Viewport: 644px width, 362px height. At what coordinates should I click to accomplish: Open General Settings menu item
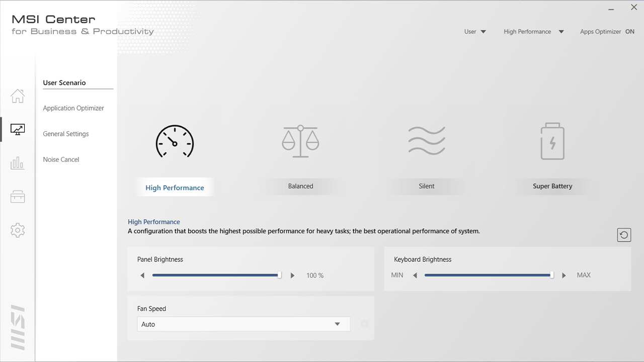66,134
